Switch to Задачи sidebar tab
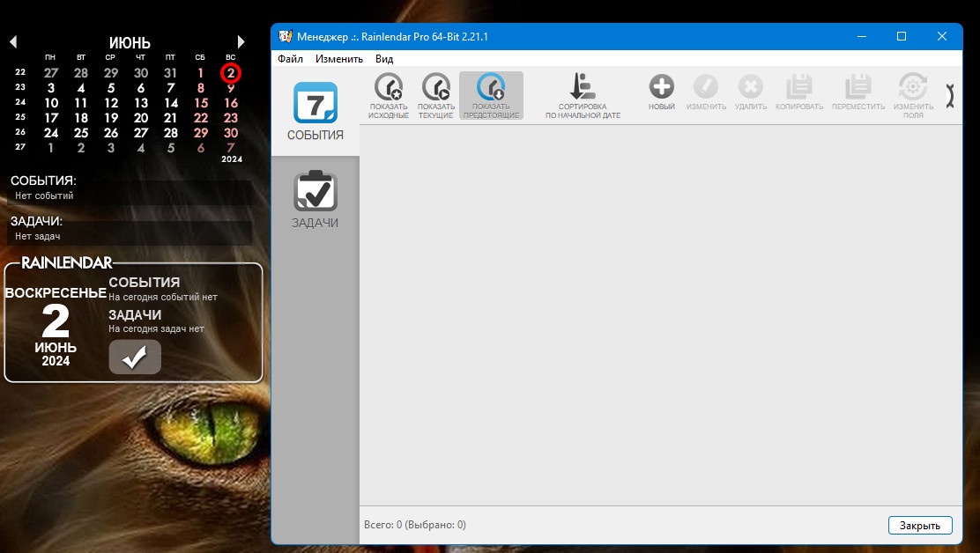Image resolution: width=980 pixels, height=553 pixels. (315, 200)
